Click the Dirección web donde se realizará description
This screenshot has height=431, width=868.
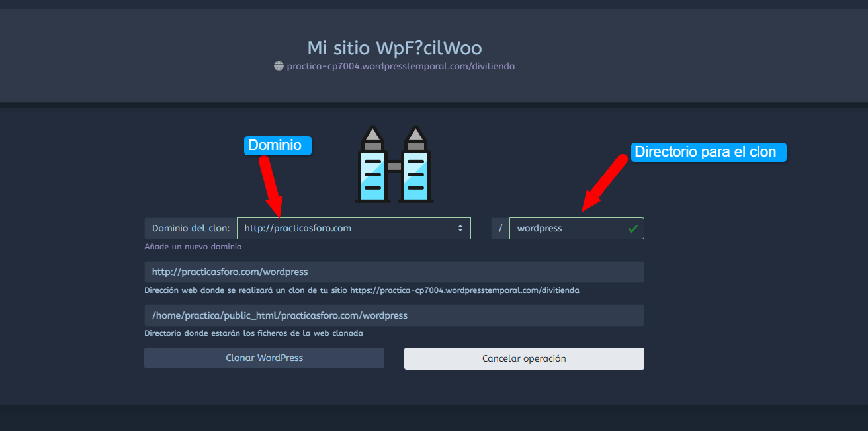[x=362, y=290]
